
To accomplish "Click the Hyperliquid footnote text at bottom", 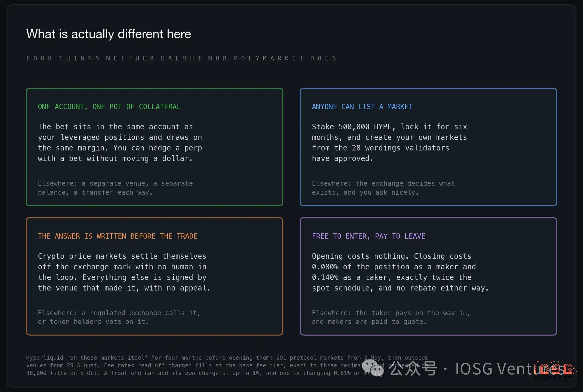I will coord(227,365).
